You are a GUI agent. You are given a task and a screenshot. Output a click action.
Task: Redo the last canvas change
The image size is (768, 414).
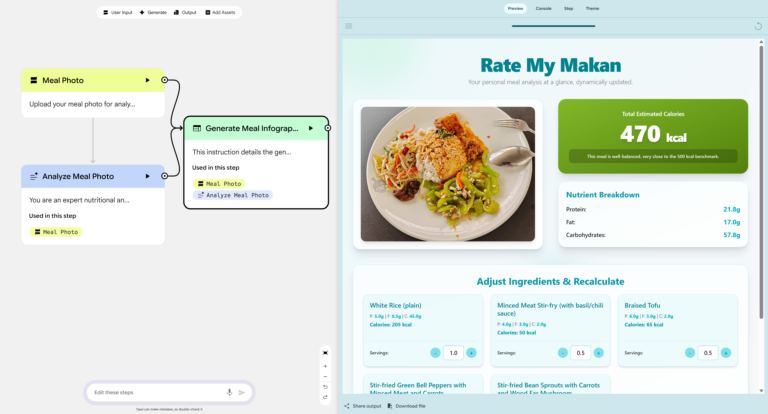click(326, 397)
